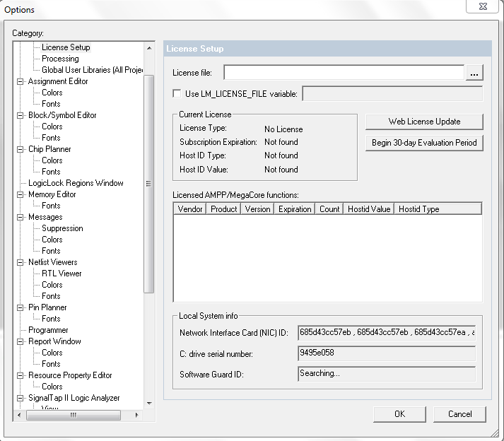The width and height of the screenshot is (504, 441).
Task: Select Global User Libraries category
Action: [x=92, y=70]
